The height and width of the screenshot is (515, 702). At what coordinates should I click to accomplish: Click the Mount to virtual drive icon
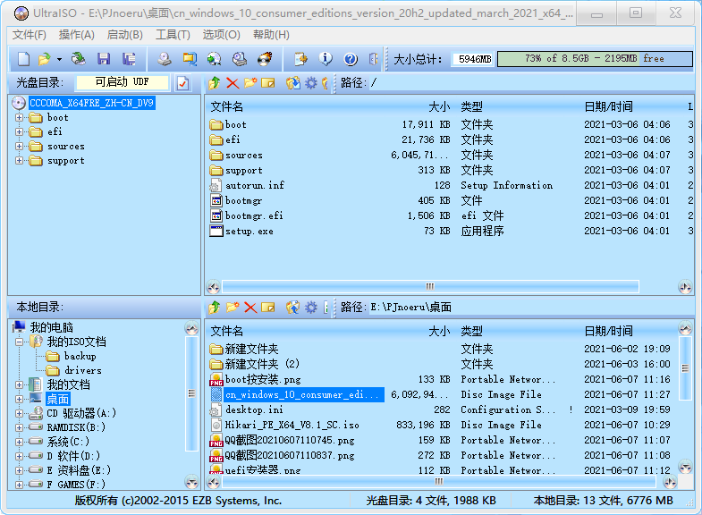240,59
